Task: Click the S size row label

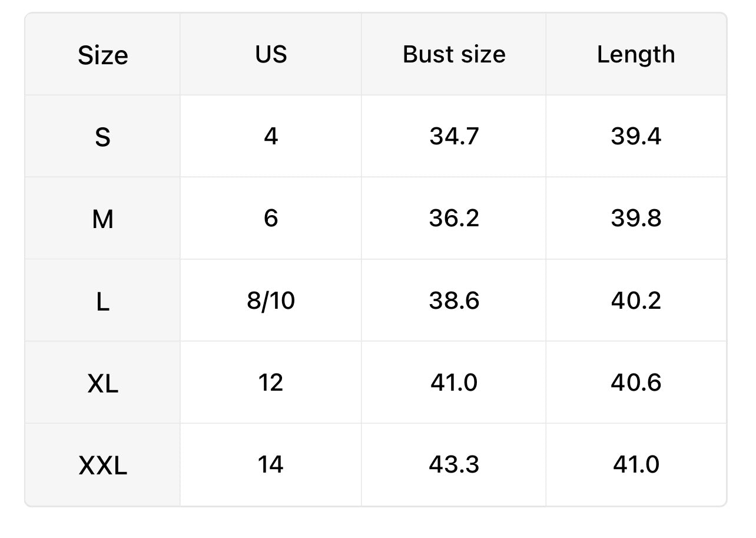Action: [x=102, y=137]
